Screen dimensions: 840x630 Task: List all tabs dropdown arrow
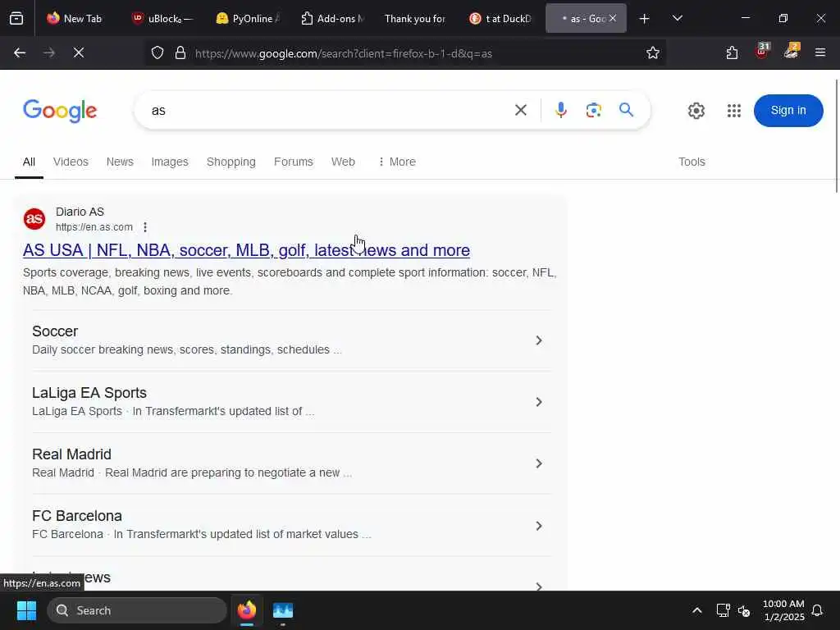click(677, 19)
